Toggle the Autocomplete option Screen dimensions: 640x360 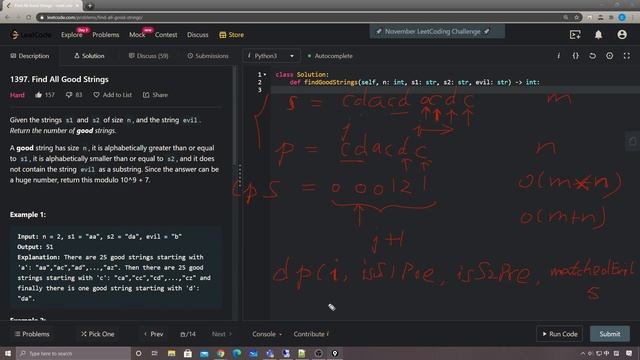[x=330, y=56]
